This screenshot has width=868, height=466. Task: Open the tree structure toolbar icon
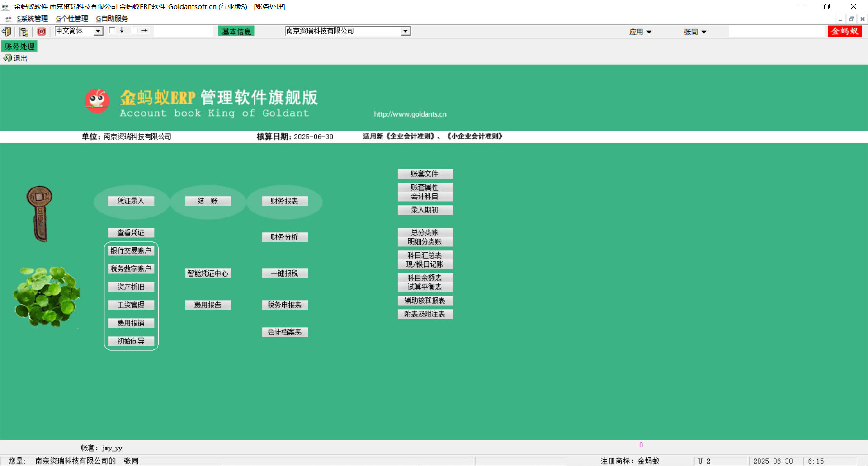pos(24,32)
